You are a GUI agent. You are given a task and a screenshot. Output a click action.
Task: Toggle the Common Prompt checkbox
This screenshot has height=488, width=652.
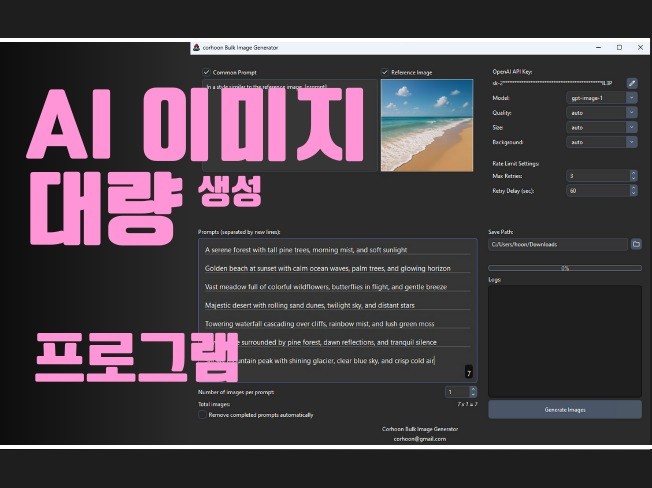click(x=206, y=72)
